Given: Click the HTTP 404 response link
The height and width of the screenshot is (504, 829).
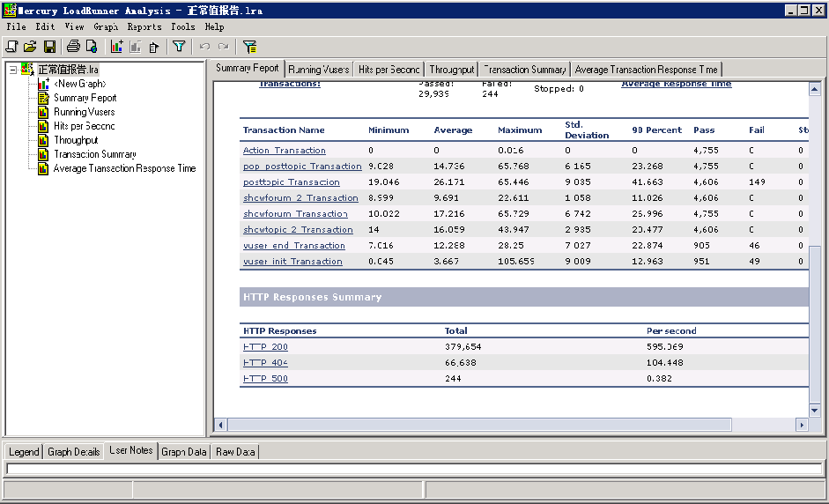Looking at the screenshot, I should 265,363.
